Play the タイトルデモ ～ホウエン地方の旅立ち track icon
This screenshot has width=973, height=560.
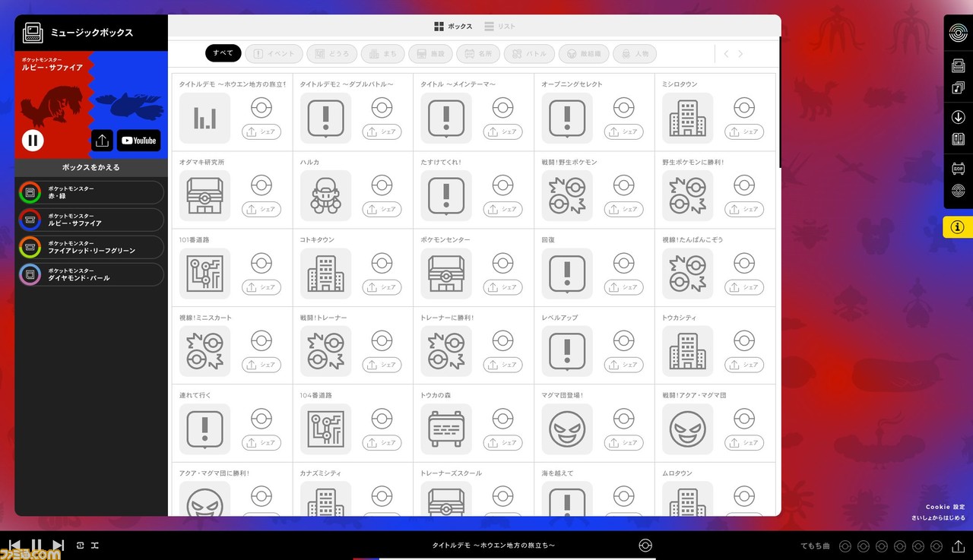tap(204, 118)
